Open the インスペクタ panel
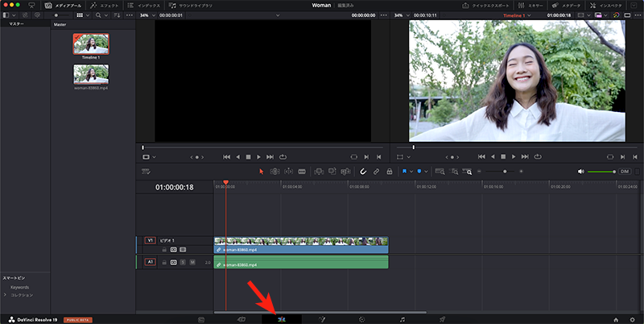Viewport: 644px width, 324px height. pyautogui.click(x=606, y=6)
